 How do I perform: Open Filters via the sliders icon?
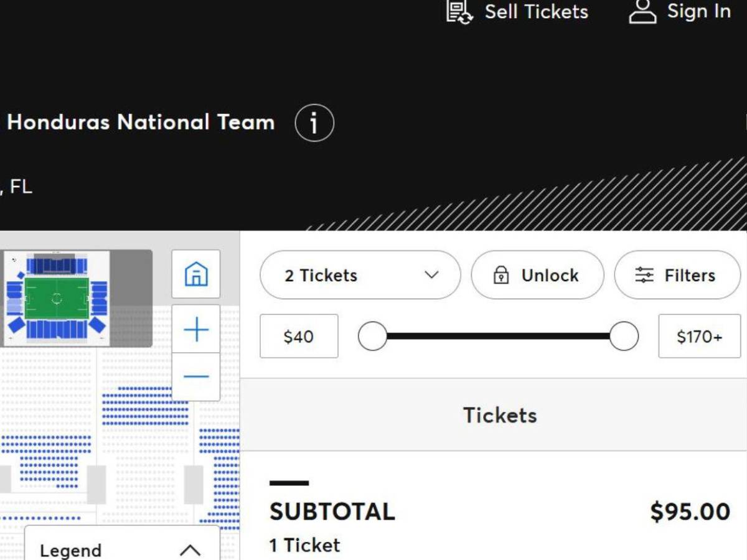[644, 275]
